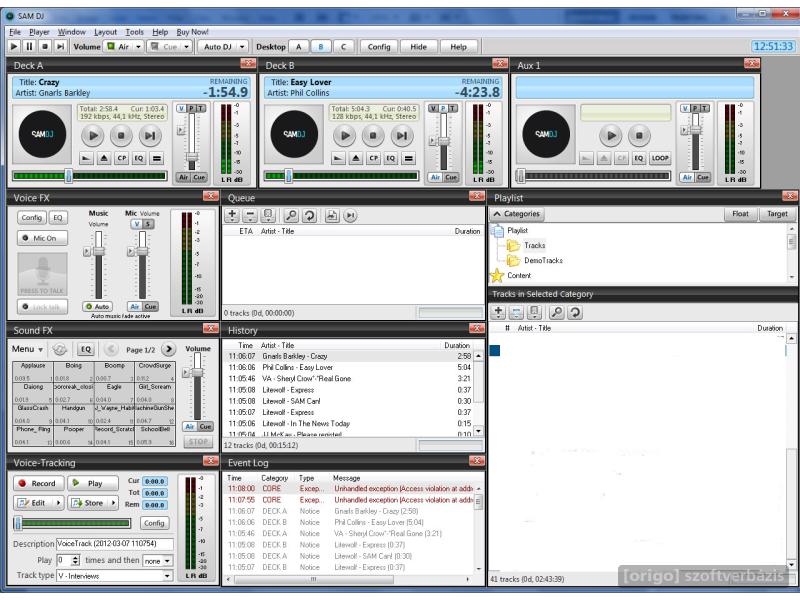Stop Deck A playback
This screenshot has width=800, height=600.
121,136
